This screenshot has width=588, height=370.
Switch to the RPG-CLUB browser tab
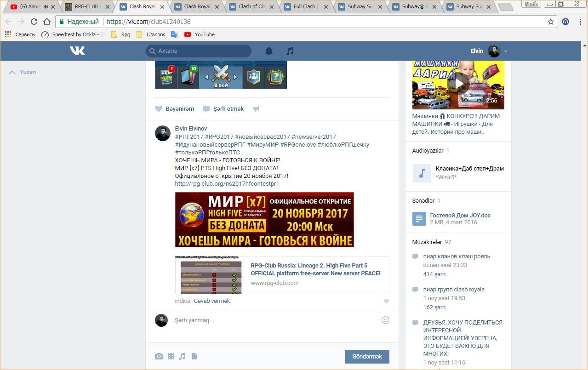click(87, 7)
